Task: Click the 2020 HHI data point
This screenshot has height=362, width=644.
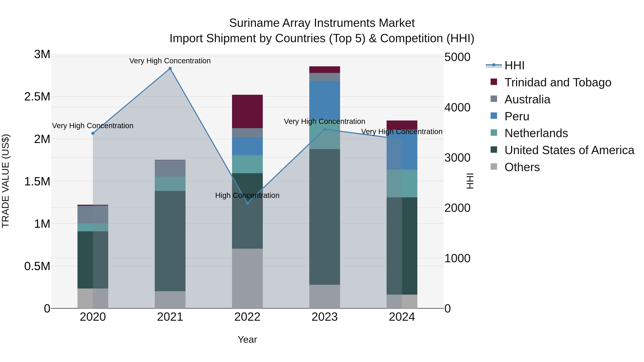Action: click(x=93, y=133)
